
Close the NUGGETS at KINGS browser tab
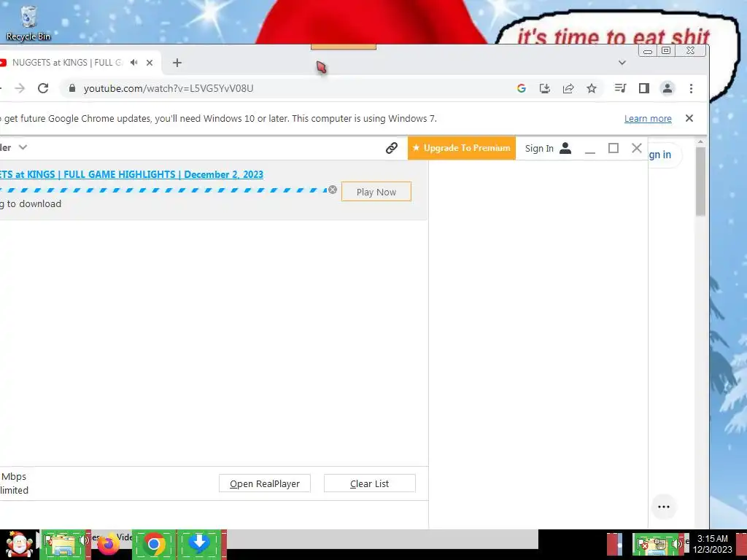(150, 63)
